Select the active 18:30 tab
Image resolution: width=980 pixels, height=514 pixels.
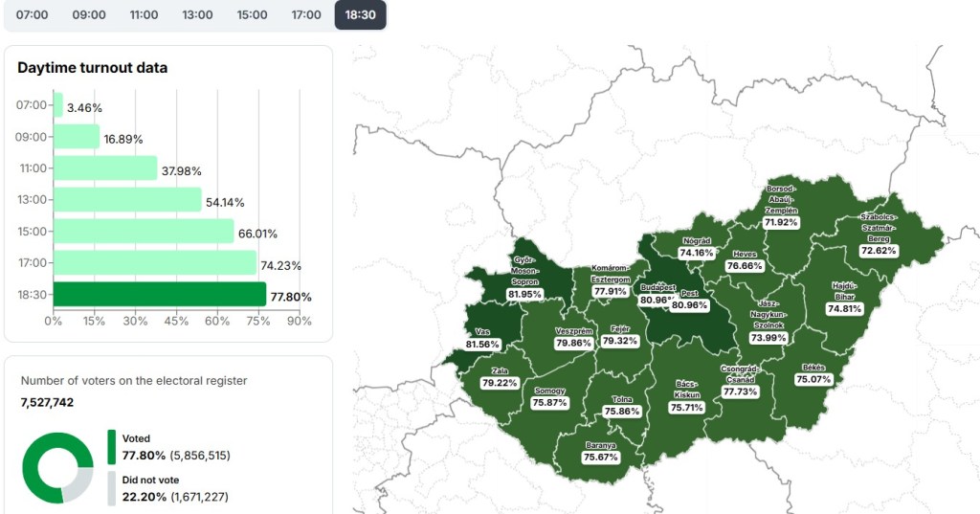point(361,15)
